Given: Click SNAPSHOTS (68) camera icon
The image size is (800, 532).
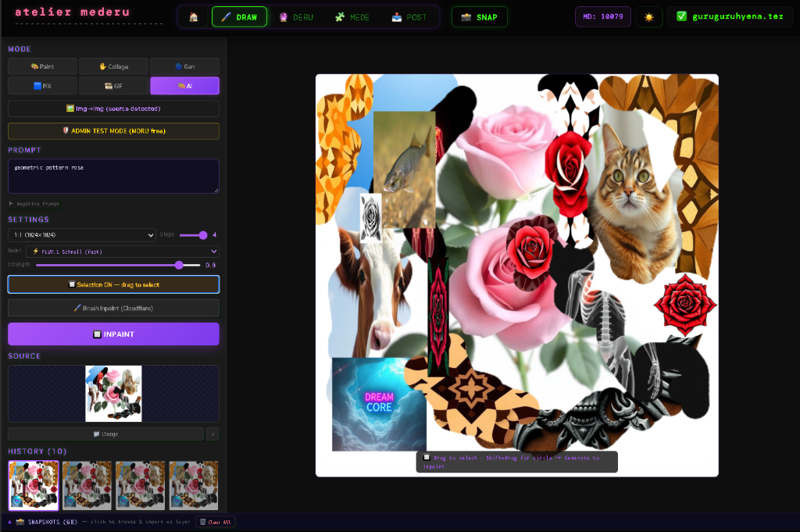Looking at the screenshot, I should [x=20, y=522].
